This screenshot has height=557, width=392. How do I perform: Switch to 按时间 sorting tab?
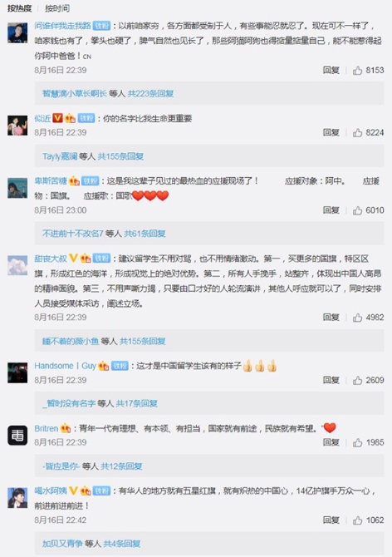pyautogui.click(x=57, y=8)
